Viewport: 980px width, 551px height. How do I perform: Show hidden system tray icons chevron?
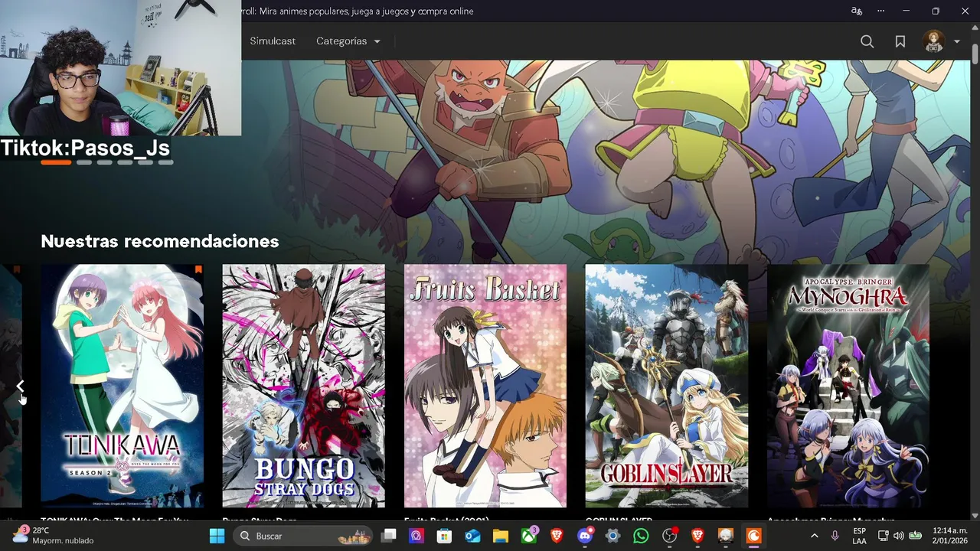click(x=814, y=536)
